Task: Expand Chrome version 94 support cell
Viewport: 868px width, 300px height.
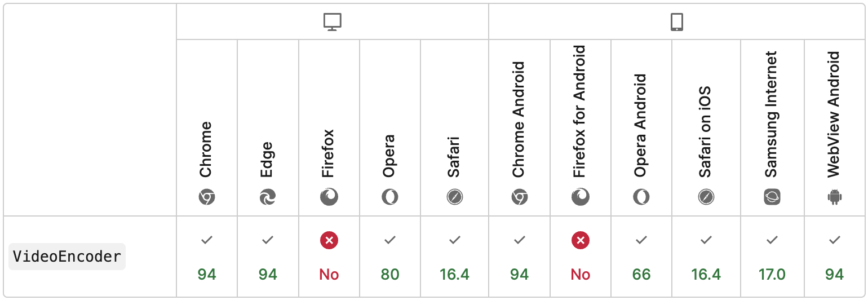Action: [x=207, y=257]
